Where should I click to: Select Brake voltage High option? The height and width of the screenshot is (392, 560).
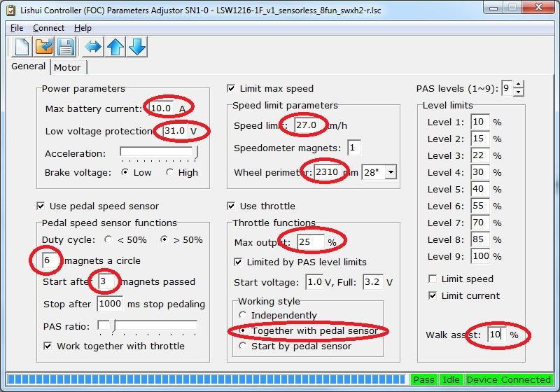tap(169, 172)
